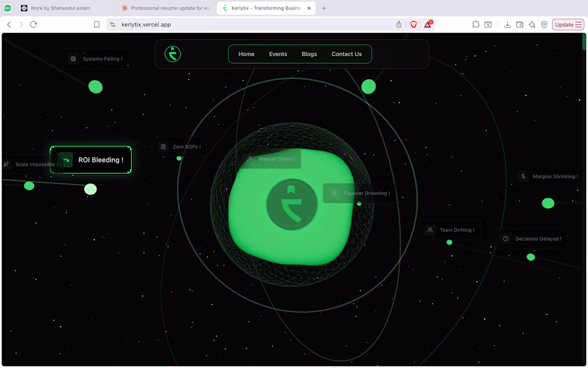Screen dimensions: 588x368
Task: Click the Manual Chaos ! label
Action: click(277, 159)
